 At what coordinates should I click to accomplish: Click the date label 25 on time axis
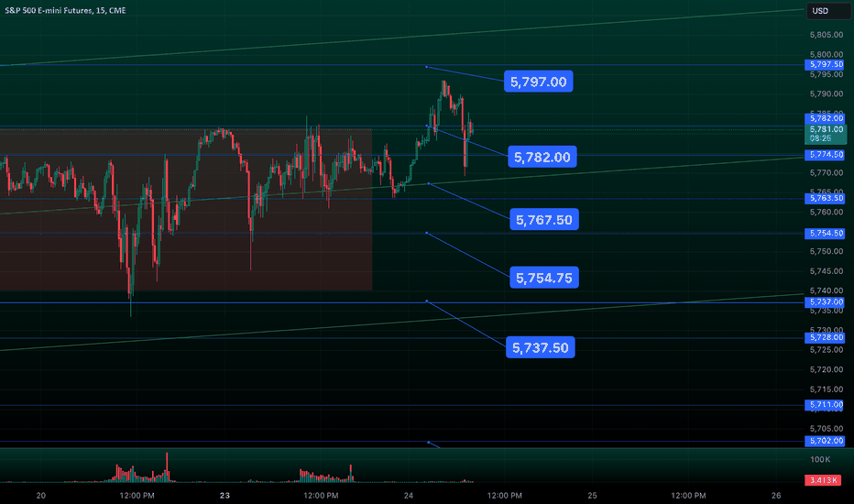pos(592,495)
